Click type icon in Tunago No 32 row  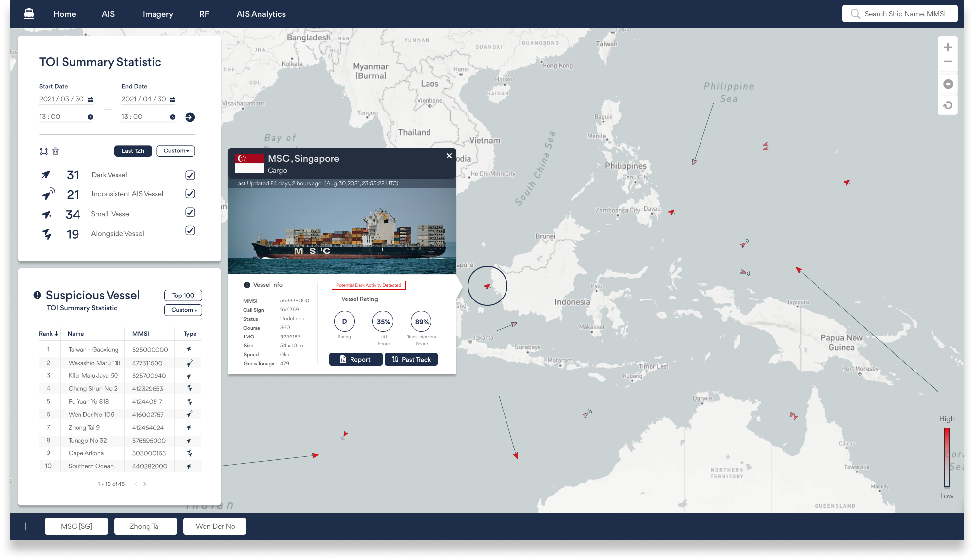click(189, 441)
